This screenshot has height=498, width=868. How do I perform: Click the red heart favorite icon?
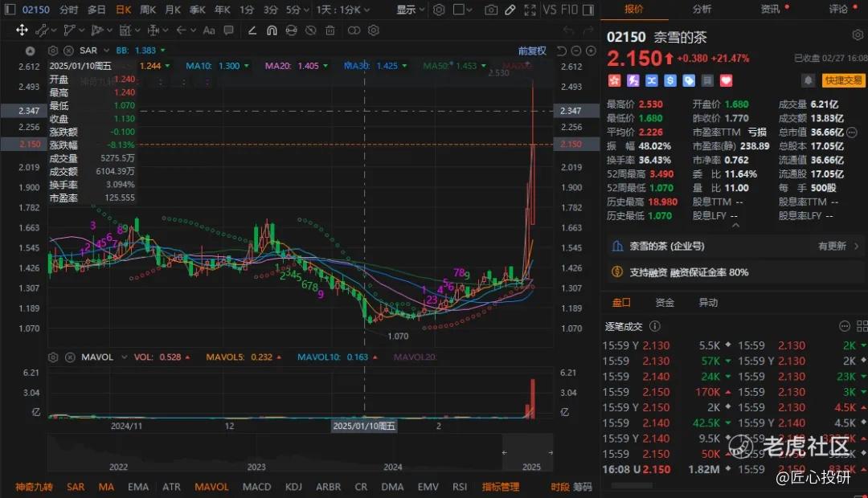tap(726, 81)
